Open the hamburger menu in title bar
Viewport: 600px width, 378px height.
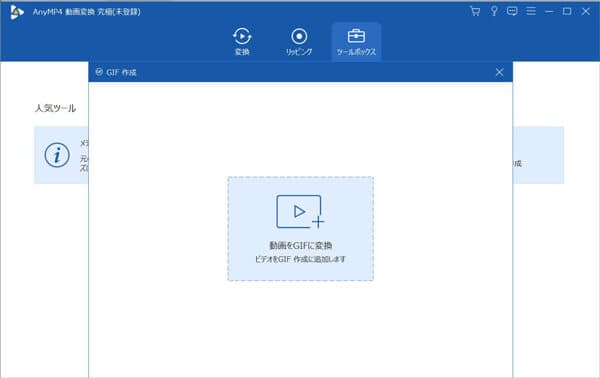pos(531,11)
